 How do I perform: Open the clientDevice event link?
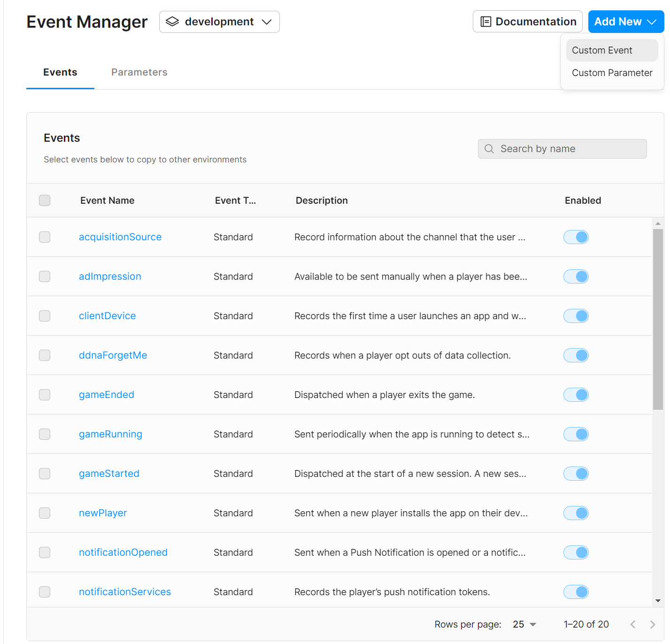click(108, 316)
